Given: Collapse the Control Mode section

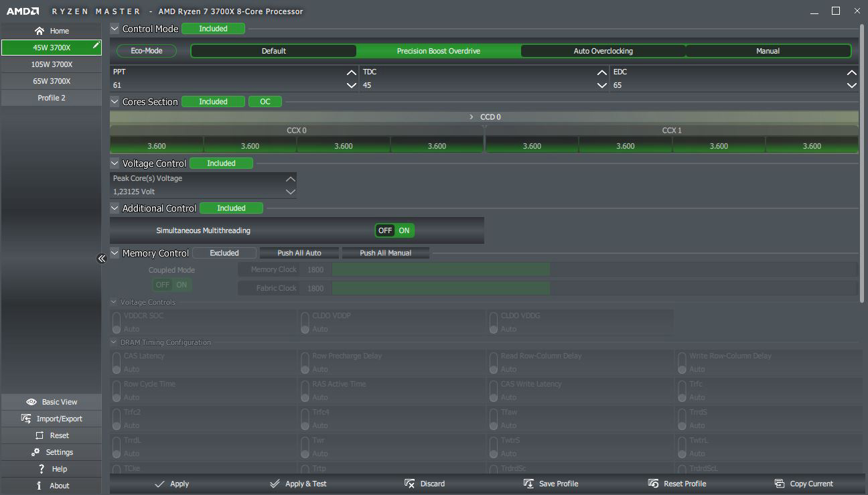Looking at the screenshot, I should pyautogui.click(x=115, y=29).
